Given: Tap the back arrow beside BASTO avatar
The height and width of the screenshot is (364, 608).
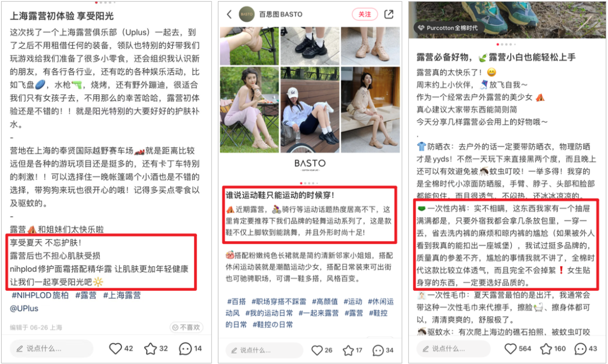Looking at the screenshot, I should [x=229, y=14].
